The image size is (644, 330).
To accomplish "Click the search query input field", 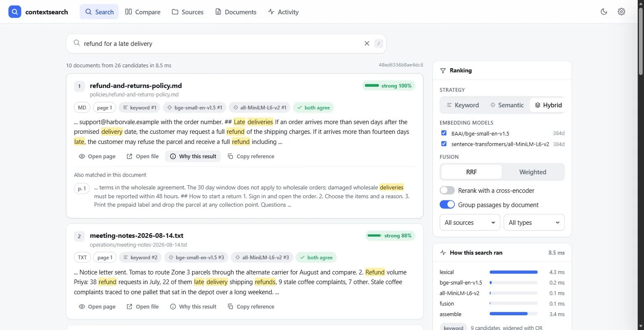I will pyautogui.click(x=221, y=43).
